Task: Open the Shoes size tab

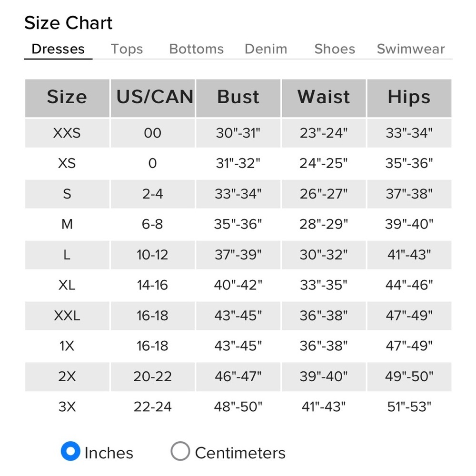Action: tap(335, 49)
